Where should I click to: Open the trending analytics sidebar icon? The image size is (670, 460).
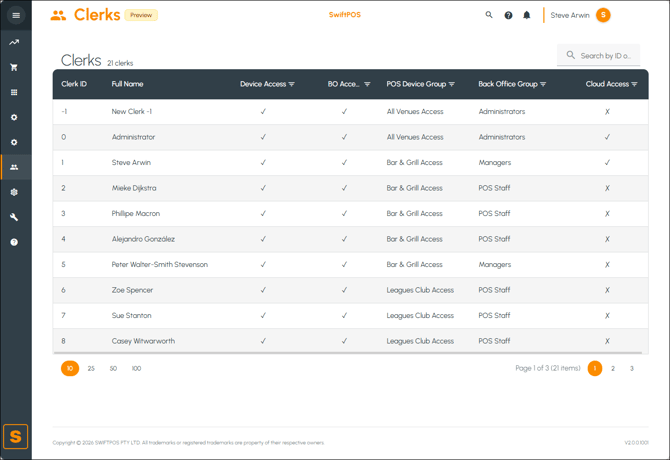(14, 42)
